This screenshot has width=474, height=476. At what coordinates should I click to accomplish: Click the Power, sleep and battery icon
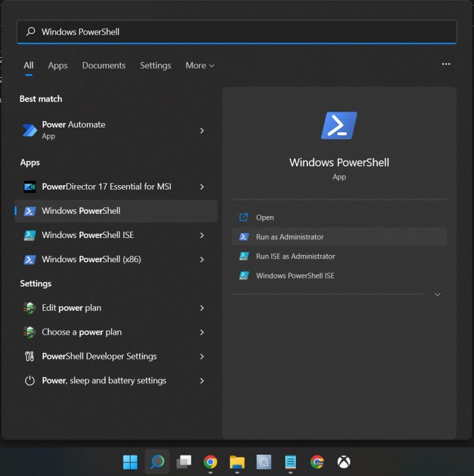pyautogui.click(x=30, y=381)
